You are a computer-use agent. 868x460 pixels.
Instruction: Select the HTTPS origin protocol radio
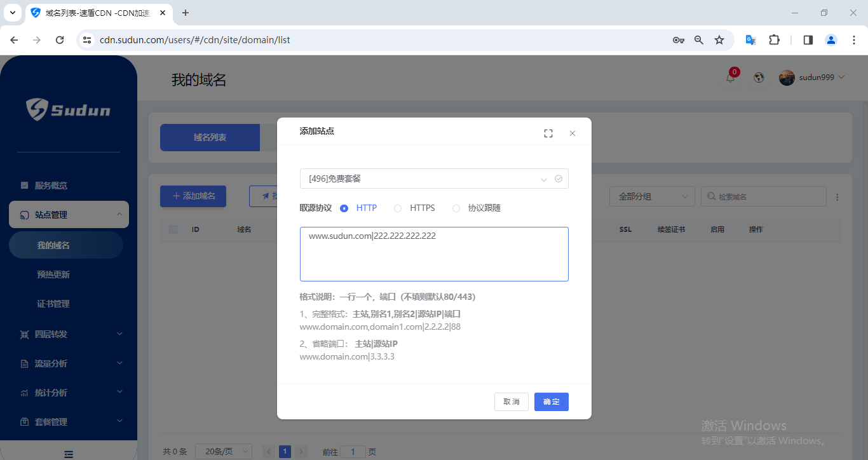[398, 208]
